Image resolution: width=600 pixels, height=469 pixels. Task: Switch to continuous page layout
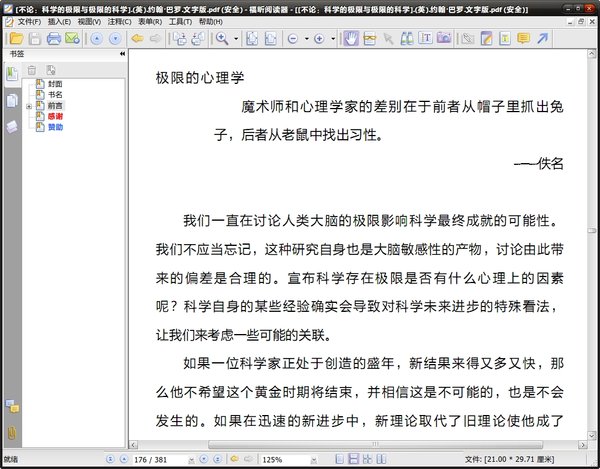[x=354, y=459]
